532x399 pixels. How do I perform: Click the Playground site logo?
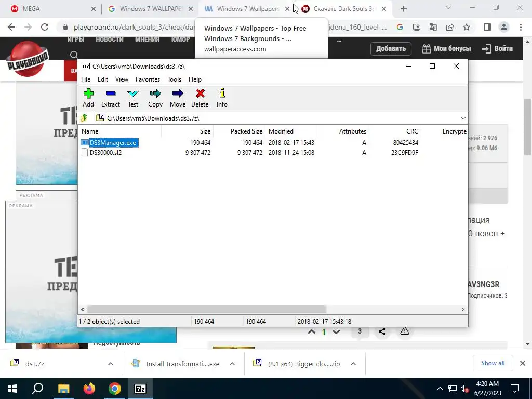[28, 59]
